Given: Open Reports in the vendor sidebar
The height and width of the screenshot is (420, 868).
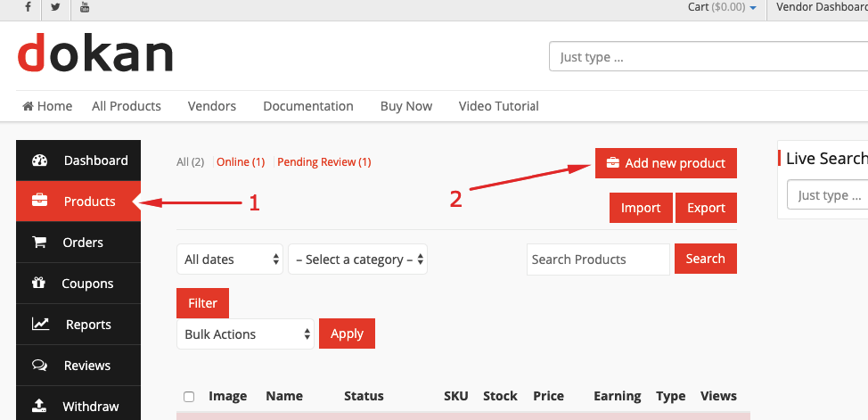Looking at the screenshot, I should pos(78,325).
